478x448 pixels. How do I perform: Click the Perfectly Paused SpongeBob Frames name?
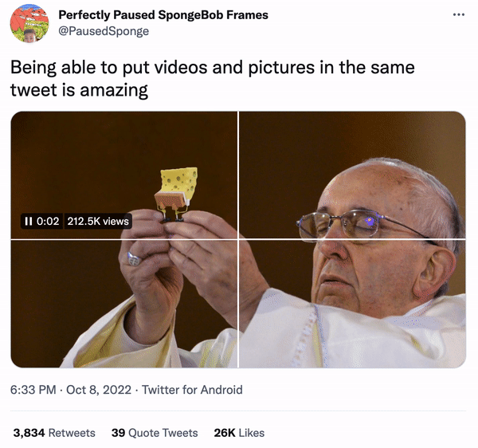[x=163, y=15]
